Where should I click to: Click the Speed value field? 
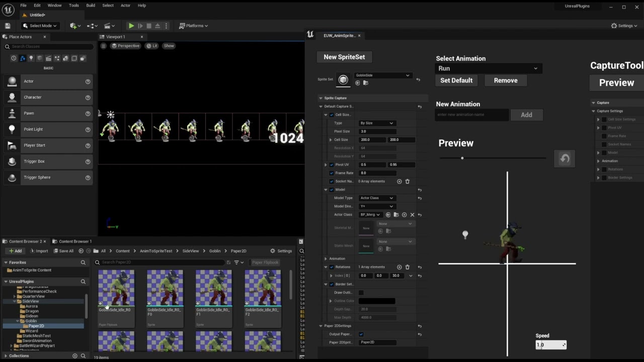pyautogui.click(x=550, y=345)
